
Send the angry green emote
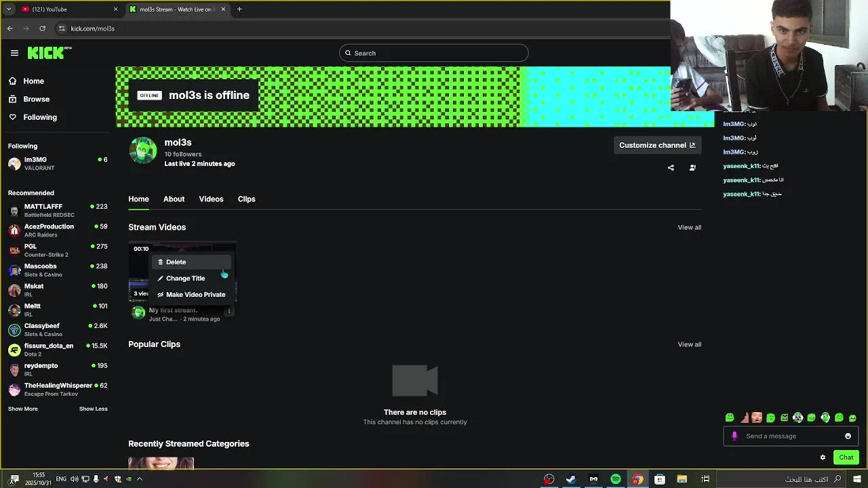click(784, 418)
